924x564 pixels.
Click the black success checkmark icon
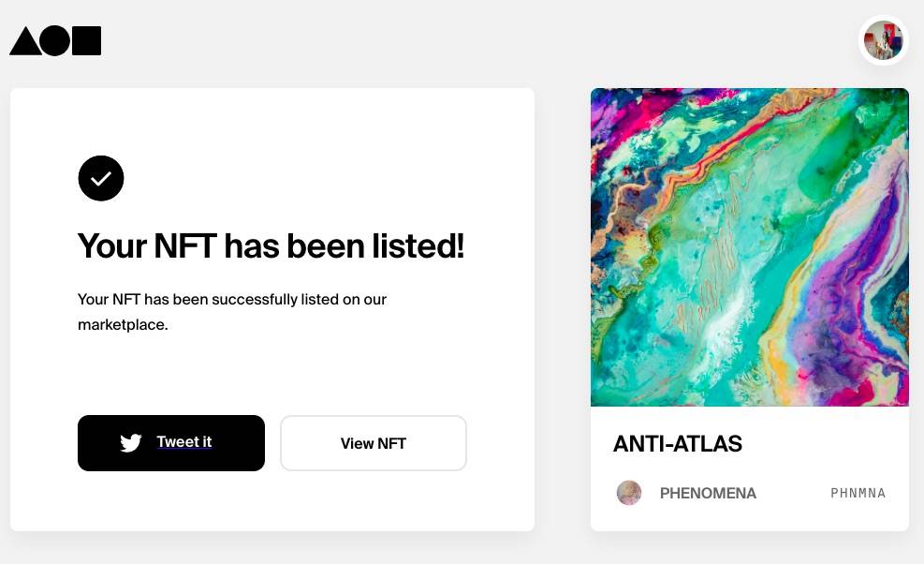pyautogui.click(x=101, y=178)
